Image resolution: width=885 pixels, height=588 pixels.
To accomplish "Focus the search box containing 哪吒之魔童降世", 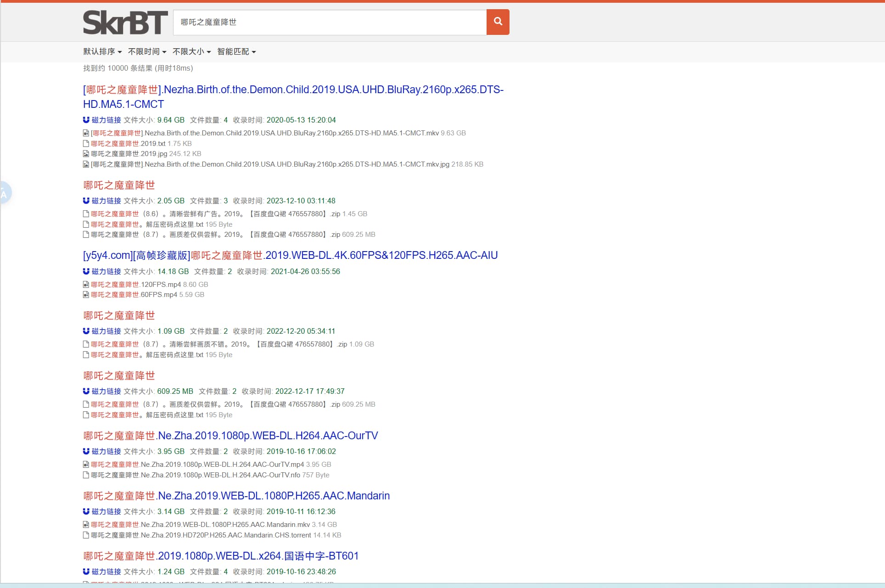I will (x=330, y=22).
